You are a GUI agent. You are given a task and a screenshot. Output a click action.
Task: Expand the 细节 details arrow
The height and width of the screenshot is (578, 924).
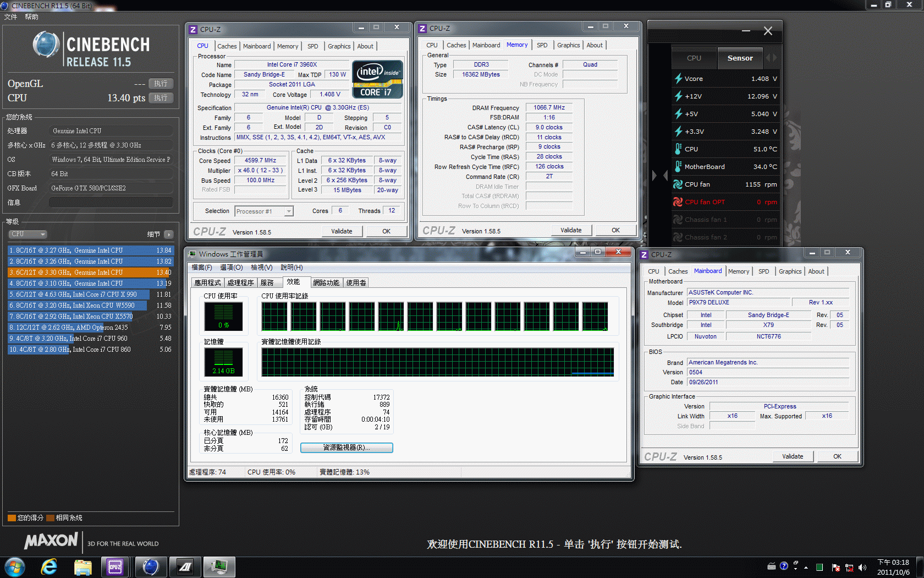pyautogui.click(x=168, y=235)
